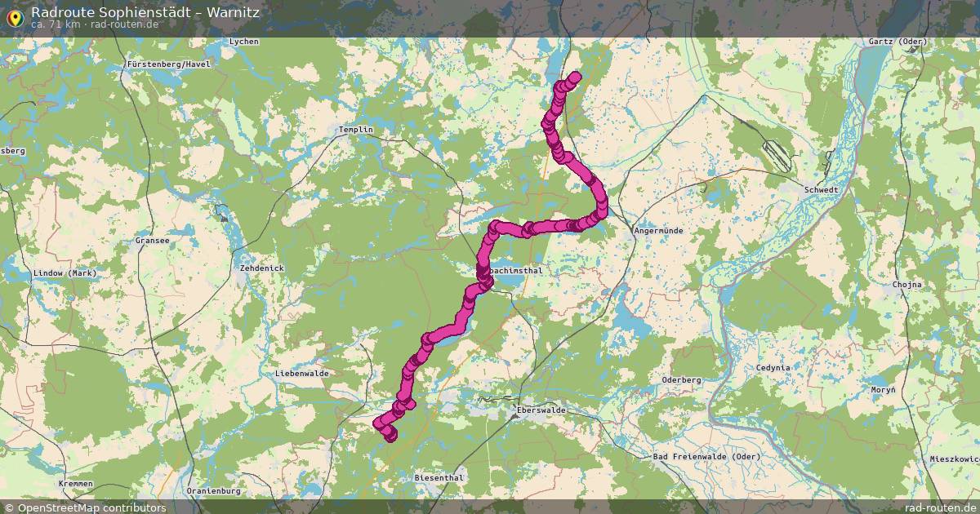Click the Templin town label
The width and height of the screenshot is (980, 514).
(355, 130)
